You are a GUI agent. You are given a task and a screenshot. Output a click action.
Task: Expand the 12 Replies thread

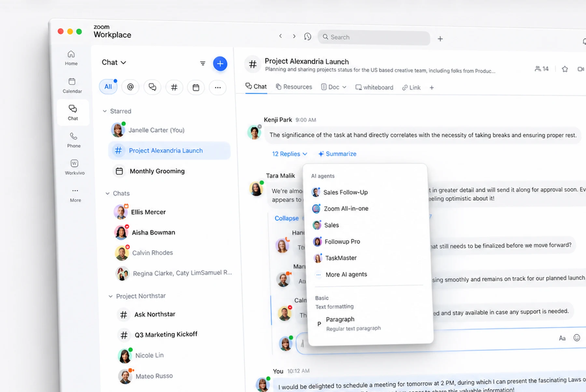click(x=289, y=154)
